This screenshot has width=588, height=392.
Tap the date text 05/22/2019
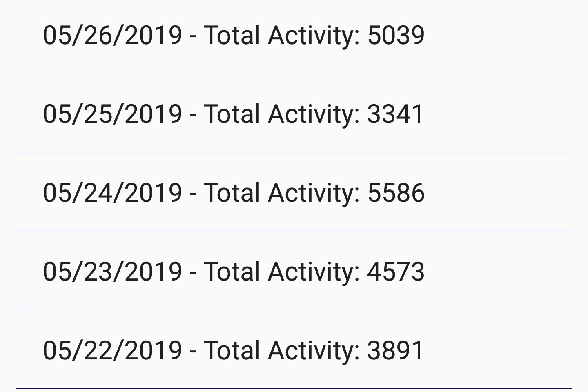(112, 350)
